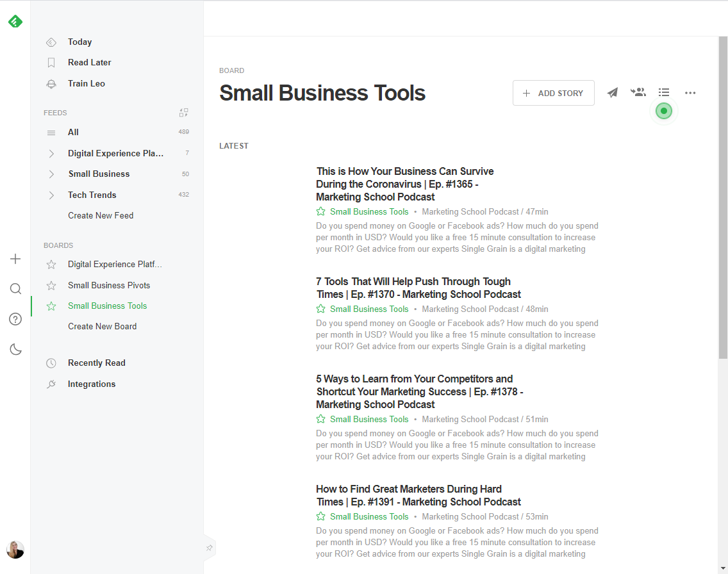The width and height of the screenshot is (728, 574).
Task: Expand the Tech Trends feed
Action: (51, 195)
